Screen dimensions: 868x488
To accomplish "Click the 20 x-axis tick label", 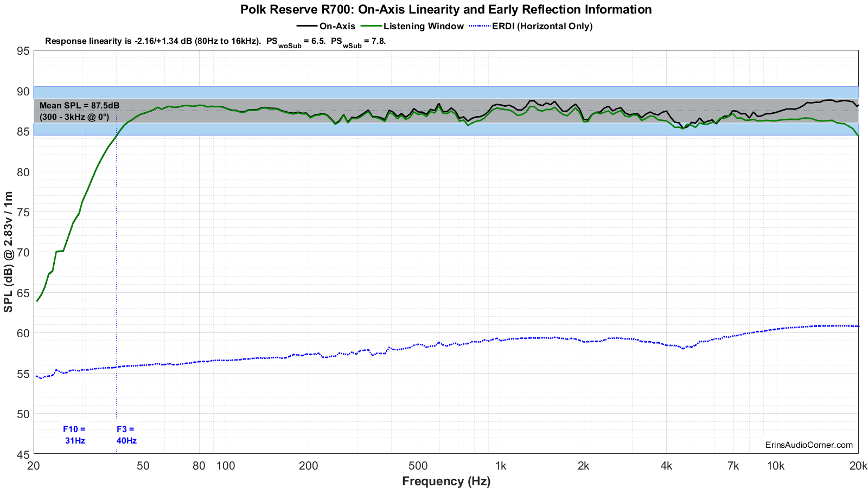I will click(x=34, y=466).
